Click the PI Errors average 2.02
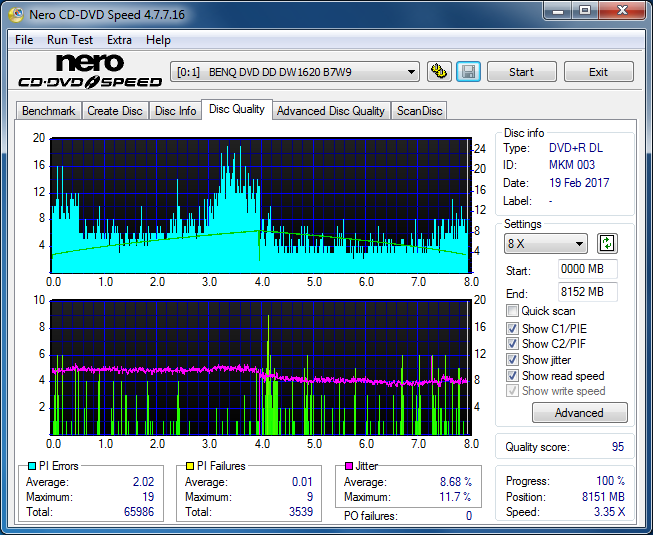 (143, 482)
